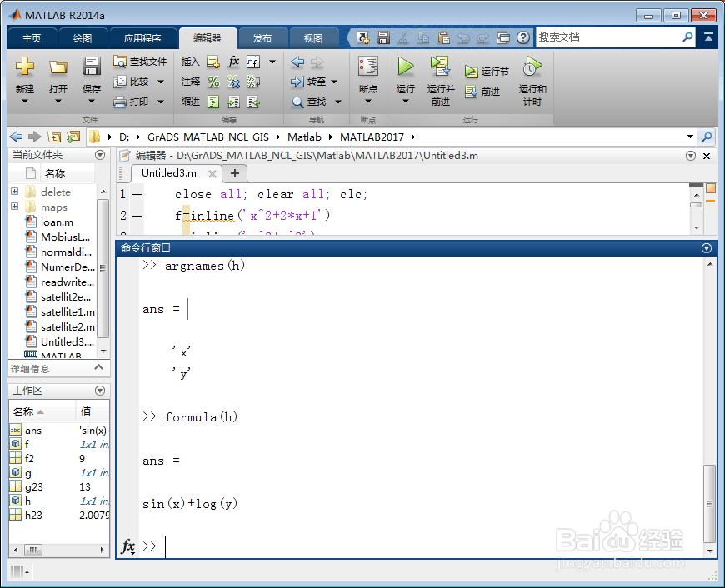Click the smart indent icon
The width and height of the screenshot is (725, 588).
(213, 102)
